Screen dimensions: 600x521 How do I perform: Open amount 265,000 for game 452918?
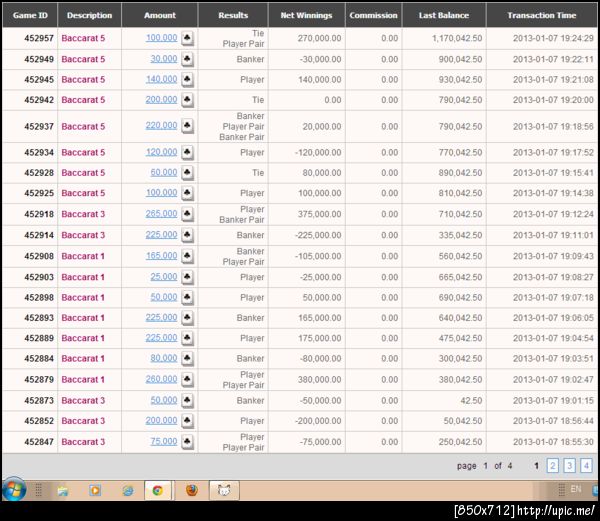coord(161,213)
